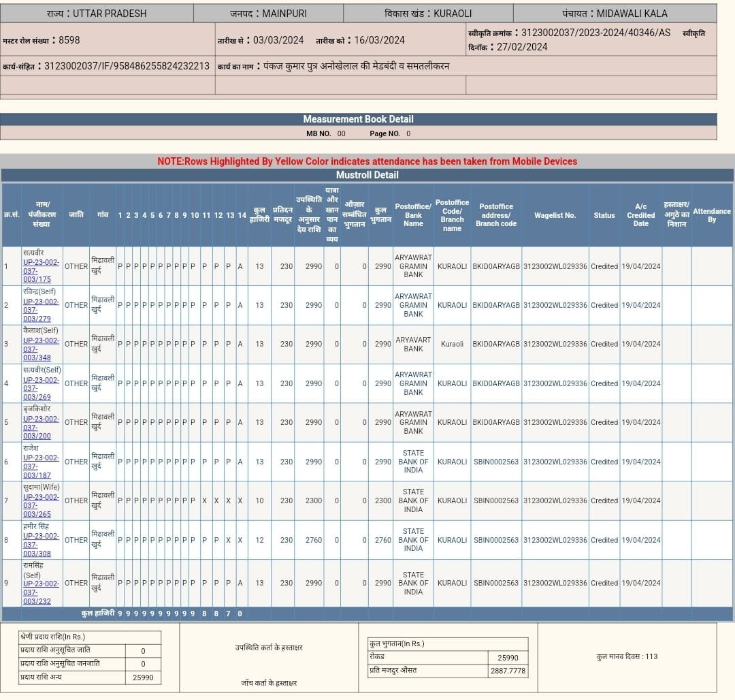Click the 2300 payment cell in row 7
735x700 pixels.
(382, 500)
